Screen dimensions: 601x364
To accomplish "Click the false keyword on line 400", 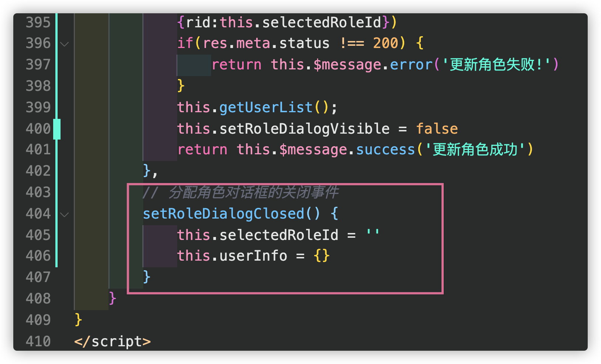I will [x=437, y=129].
